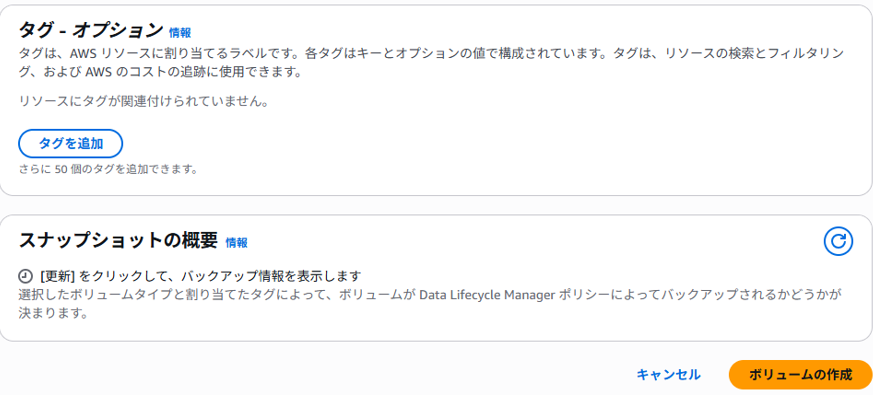Click the タグを追加 button
873x402 pixels.
pyautogui.click(x=71, y=144)
